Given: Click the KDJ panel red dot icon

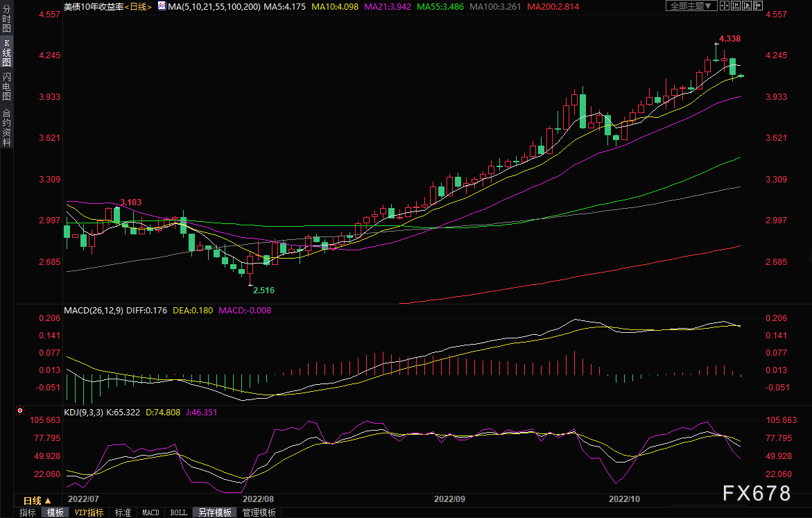Looking at the screenshot, I should [x=19, y=411].
